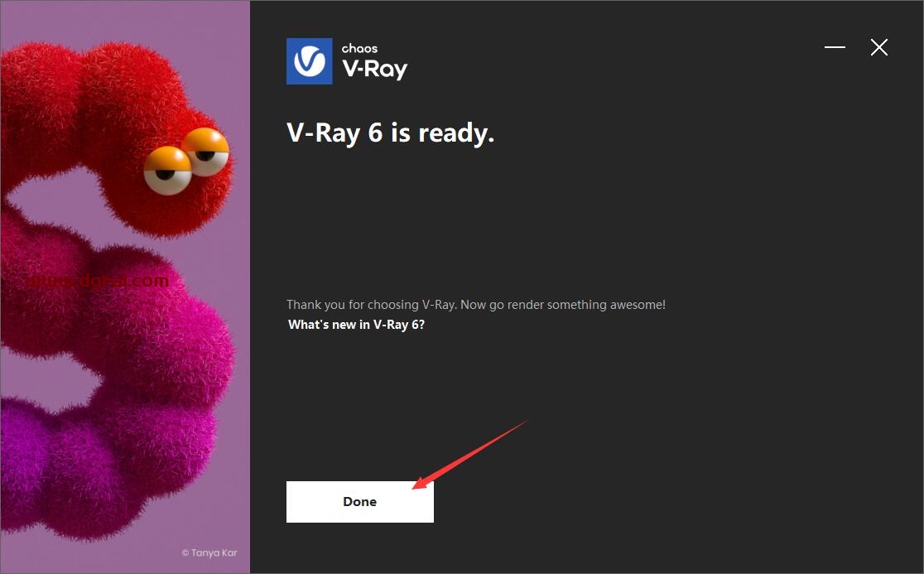Open the What's new in V-Ray 6? link
Image resolution: width=924 pixels, height=574 pixels.
click(357, 325)
